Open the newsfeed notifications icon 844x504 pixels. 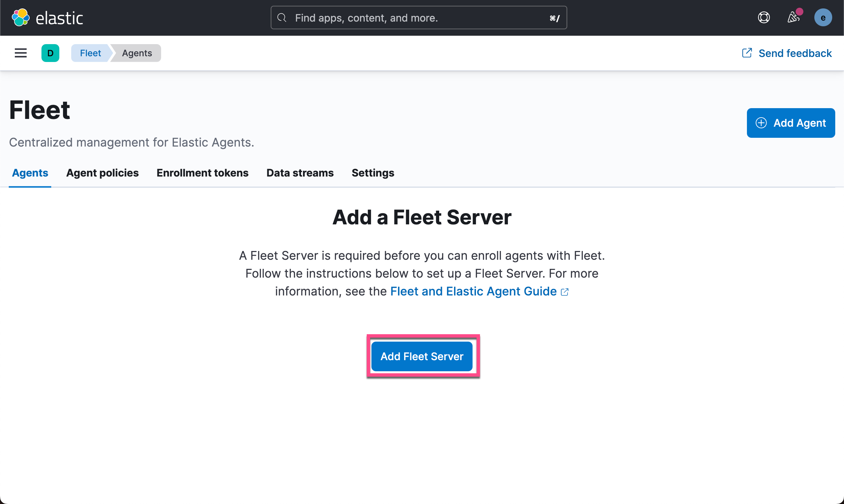click(793, 18)
